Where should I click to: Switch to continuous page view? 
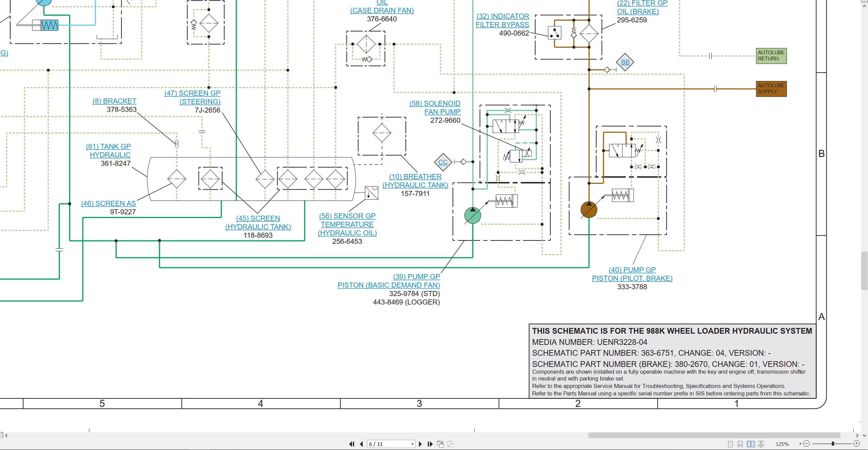point(740,444)
